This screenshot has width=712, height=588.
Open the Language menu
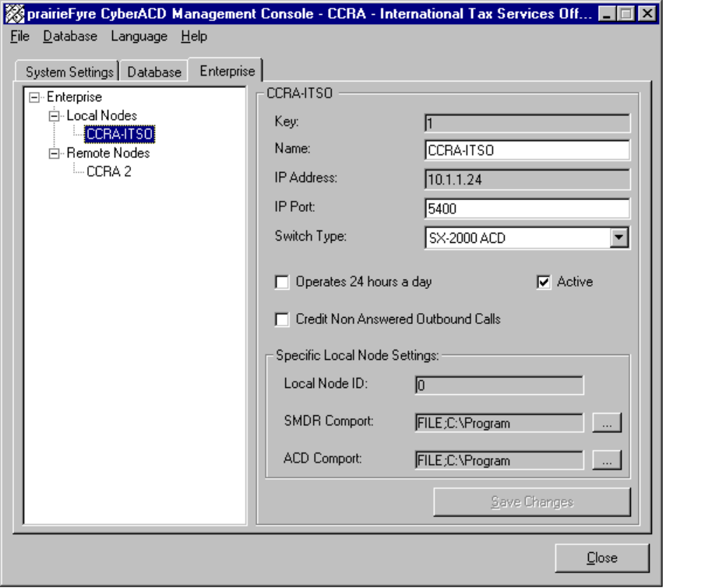pyautogui.click(x=139, y=37)
